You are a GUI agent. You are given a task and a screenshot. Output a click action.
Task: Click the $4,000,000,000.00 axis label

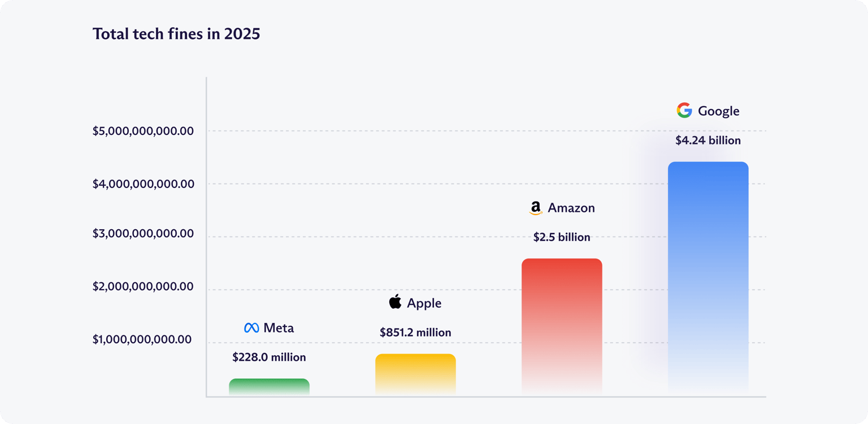click(143, 184)
